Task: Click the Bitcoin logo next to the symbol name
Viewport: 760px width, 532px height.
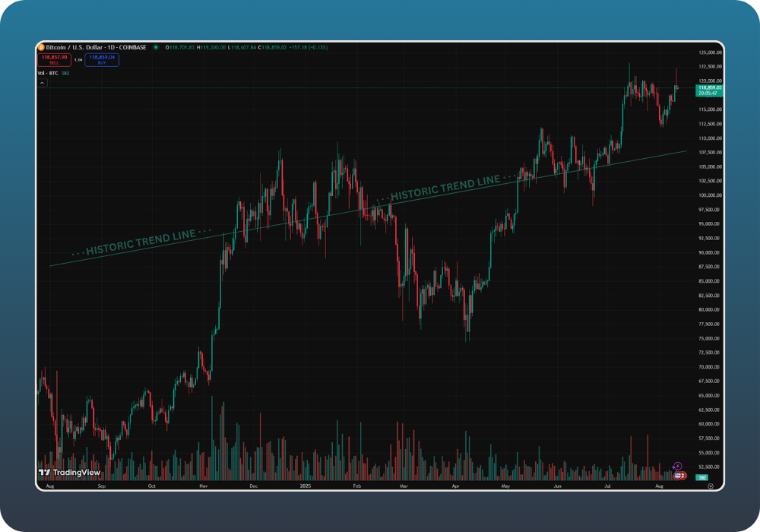Action: 42,46
